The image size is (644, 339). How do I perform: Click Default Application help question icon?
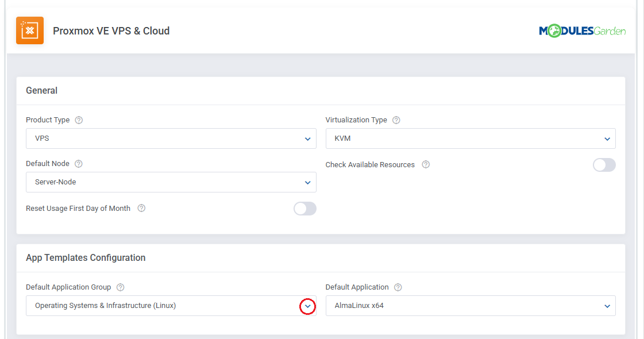tap(398, 287)
